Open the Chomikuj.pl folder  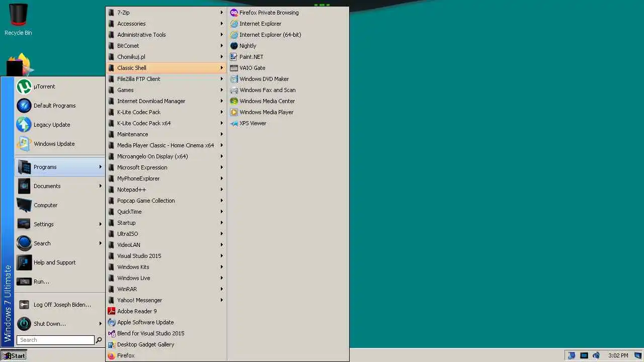click(x=167, y=57)
